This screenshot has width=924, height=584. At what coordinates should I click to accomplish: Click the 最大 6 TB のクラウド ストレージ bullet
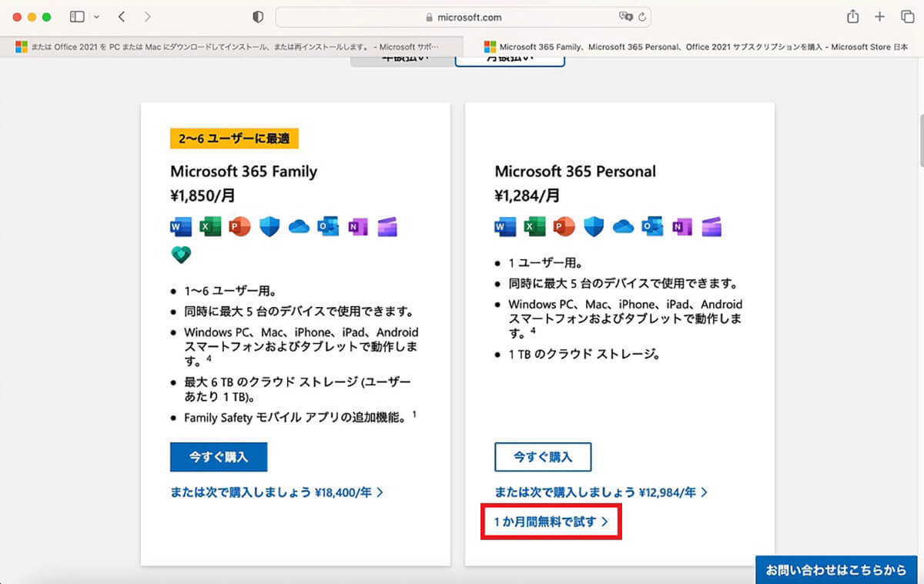[x=297, y=389]
